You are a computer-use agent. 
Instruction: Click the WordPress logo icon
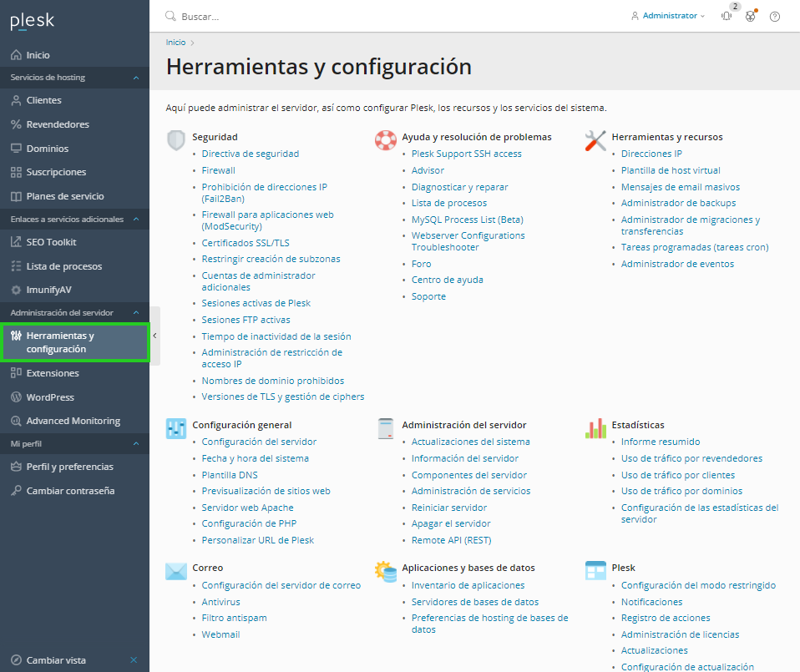pyautogui.click(x=17, y=397)
